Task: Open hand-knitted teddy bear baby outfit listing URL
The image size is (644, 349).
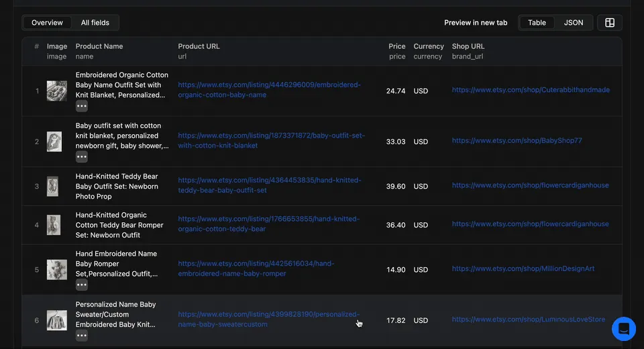Action: 269,185
